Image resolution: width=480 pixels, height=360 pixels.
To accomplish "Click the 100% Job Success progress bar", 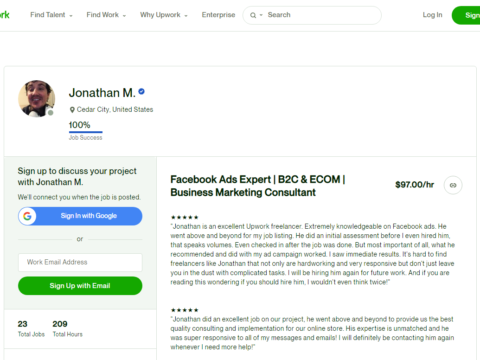I will [86, 132].
